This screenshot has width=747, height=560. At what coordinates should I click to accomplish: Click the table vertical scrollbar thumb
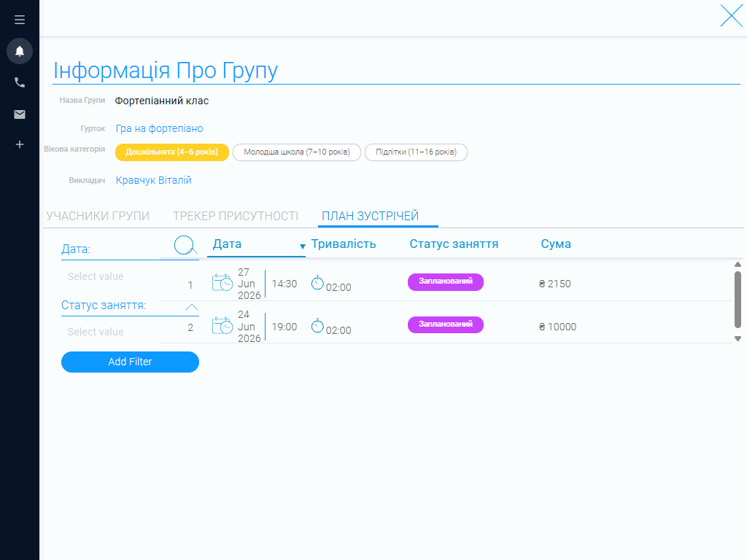(x=738, y=300)
